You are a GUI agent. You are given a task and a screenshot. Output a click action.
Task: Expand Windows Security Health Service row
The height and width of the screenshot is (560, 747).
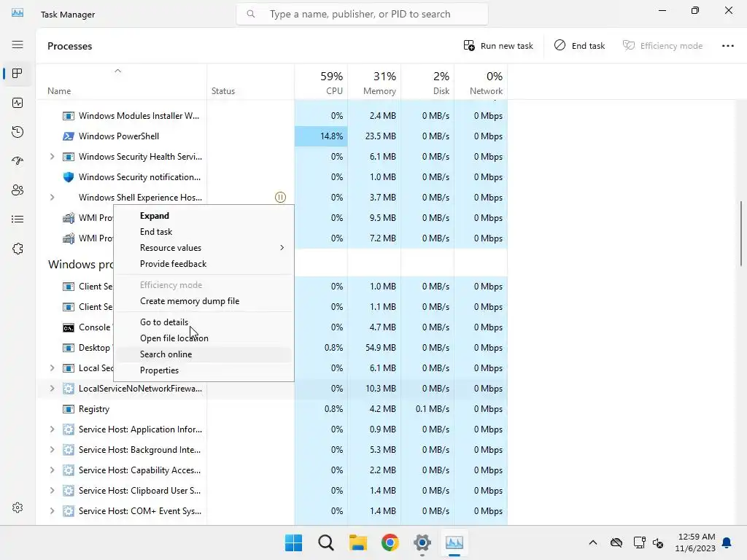point(52,157)
